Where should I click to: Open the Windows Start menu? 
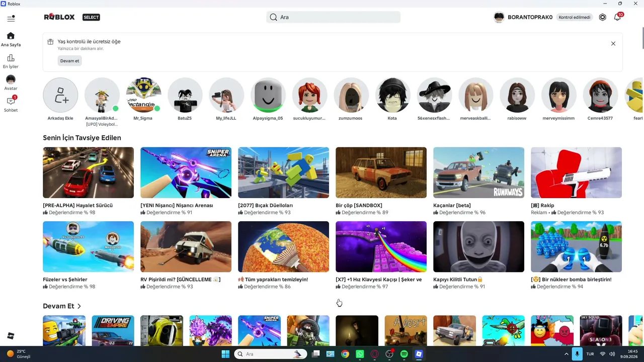[x=225, y=354]
